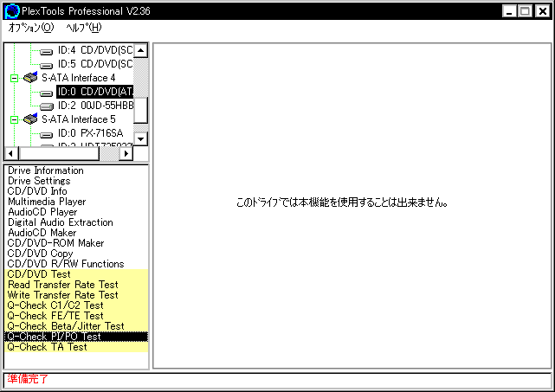Select the highlighted ID:0 CD/DVD(AT drive
555x392 pixels.
[x=95, y=92]
